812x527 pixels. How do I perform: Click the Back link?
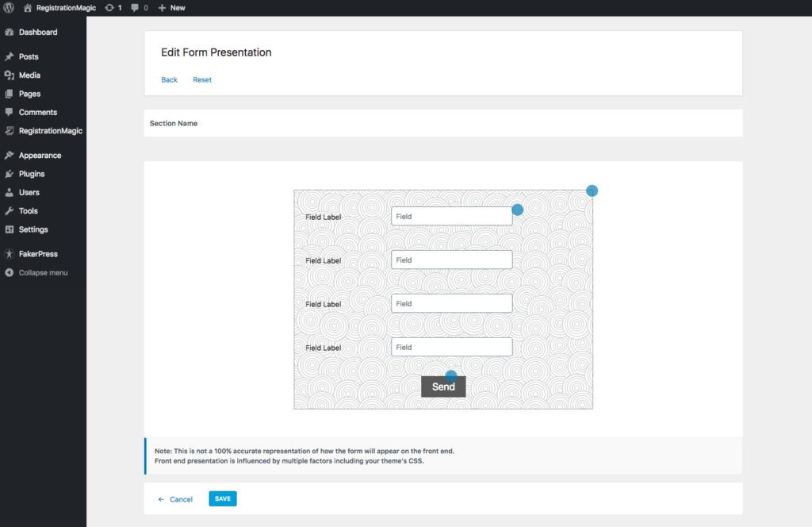click(169, 80)
